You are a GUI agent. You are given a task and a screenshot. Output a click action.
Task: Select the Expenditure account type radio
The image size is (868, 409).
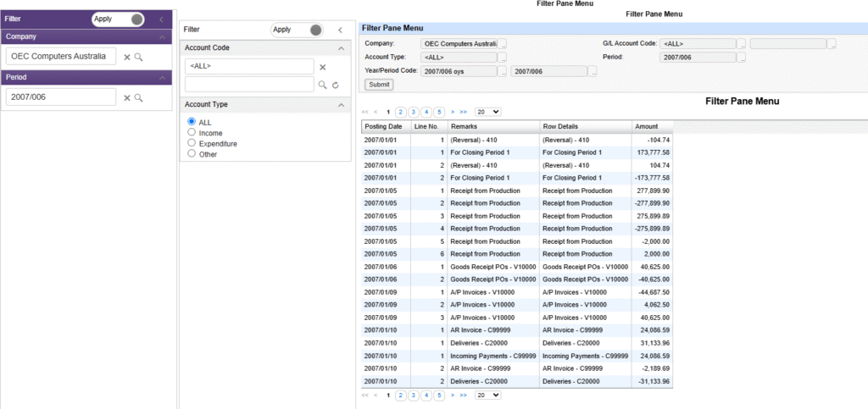pos(192,143)
